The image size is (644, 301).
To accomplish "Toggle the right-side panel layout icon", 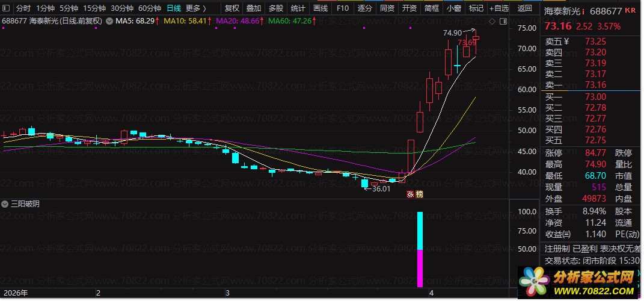I will tap(504, 22).
